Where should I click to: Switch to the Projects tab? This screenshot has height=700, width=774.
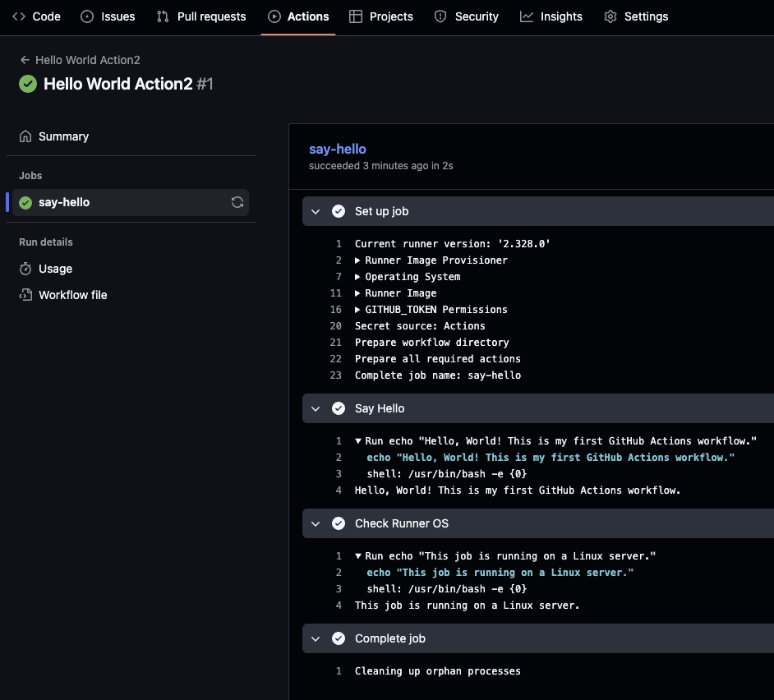(x=380, y=16)
